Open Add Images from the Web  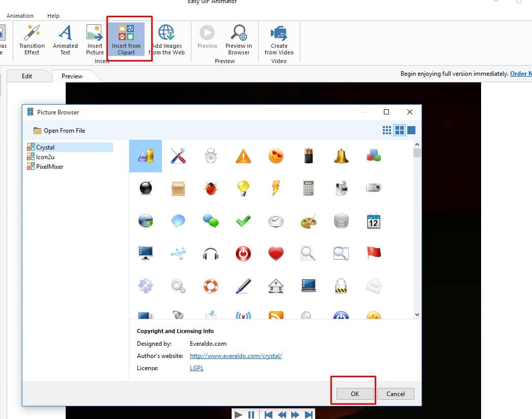click(166, 40)
